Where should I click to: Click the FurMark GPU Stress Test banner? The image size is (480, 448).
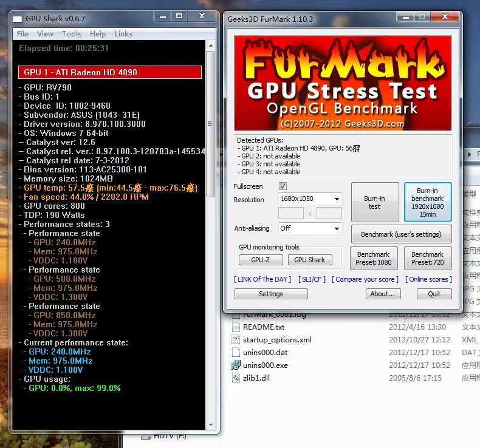[343, 83]
